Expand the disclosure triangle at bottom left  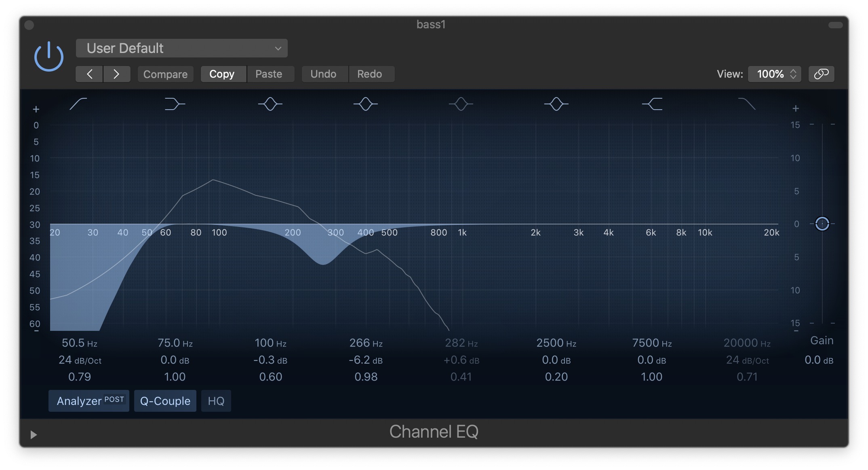point(34,434)
